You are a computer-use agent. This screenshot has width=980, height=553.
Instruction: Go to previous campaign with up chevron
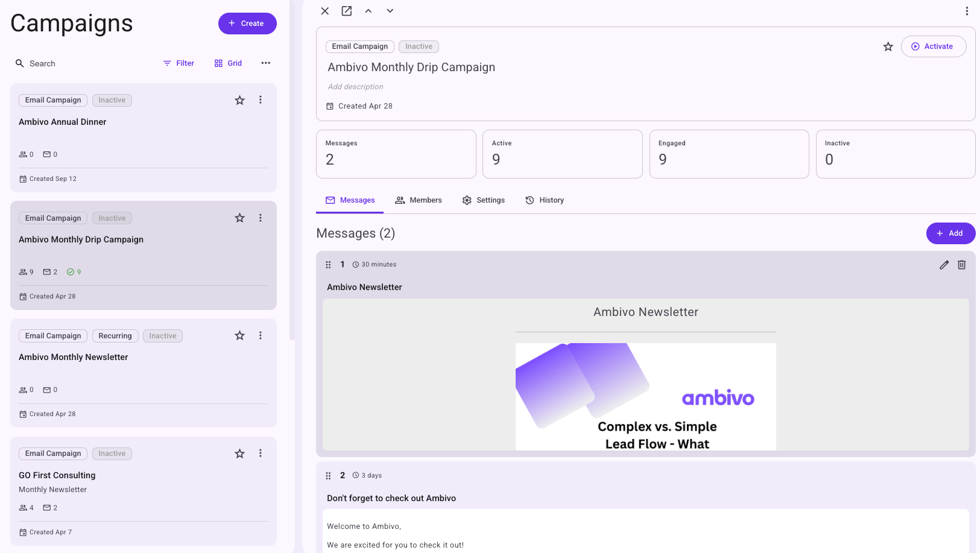click(x=368, y=11)
